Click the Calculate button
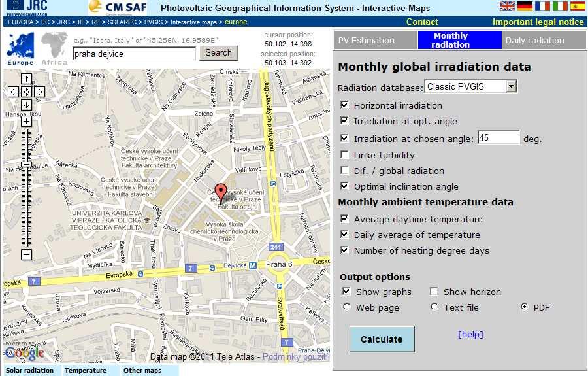 [x=382, y=339]
